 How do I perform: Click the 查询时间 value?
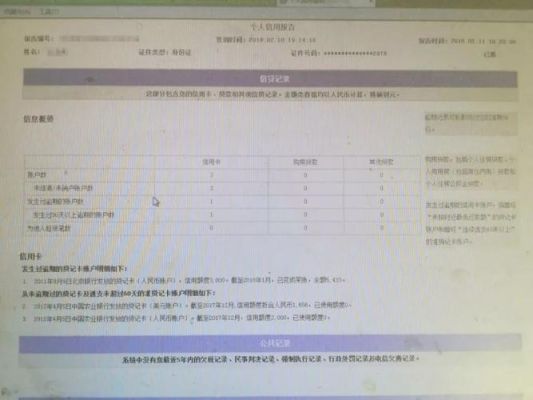282,40
